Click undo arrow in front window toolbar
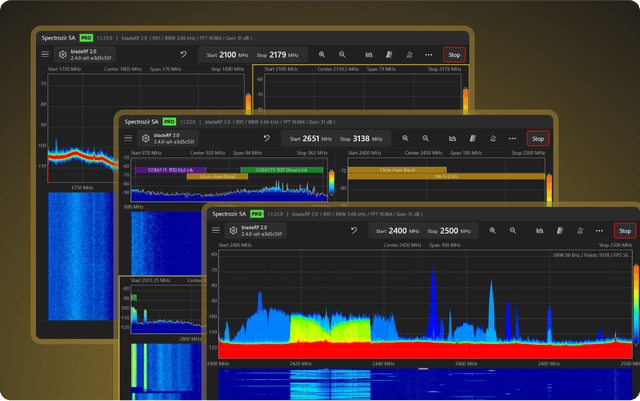Viewport: 640px width, 401px height. pyautogui.click(x=352, y=231)
